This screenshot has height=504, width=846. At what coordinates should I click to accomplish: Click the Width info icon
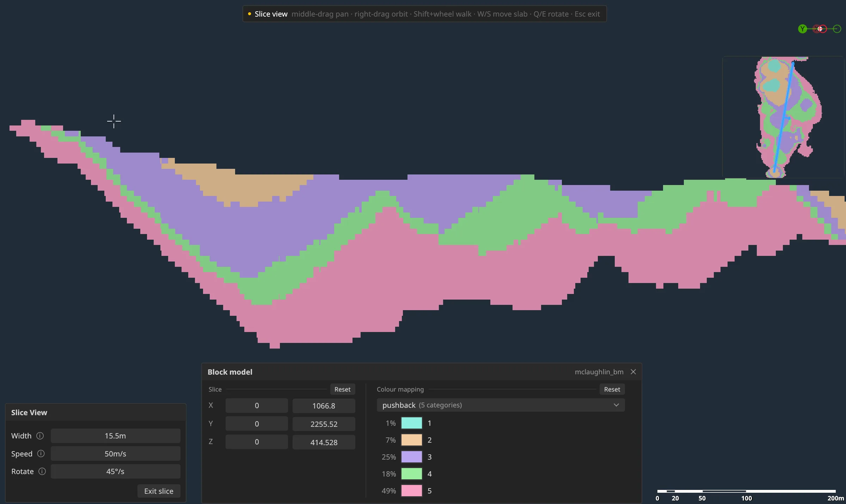(x=40, y=436)
